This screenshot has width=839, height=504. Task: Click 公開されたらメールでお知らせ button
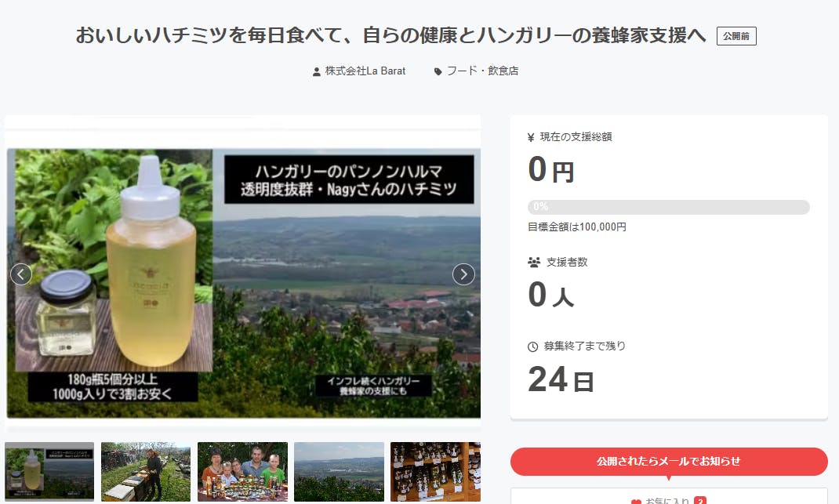point(669,461)
